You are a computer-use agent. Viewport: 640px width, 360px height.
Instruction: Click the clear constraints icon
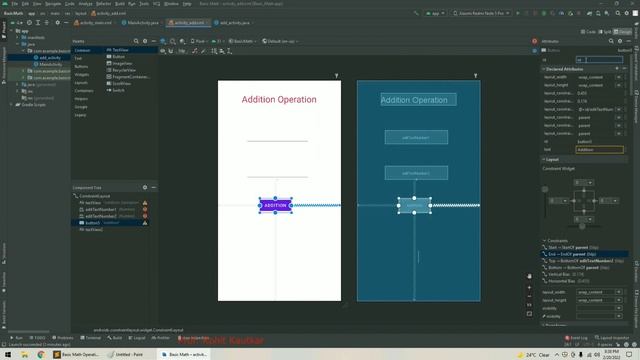tap(195, 51)
